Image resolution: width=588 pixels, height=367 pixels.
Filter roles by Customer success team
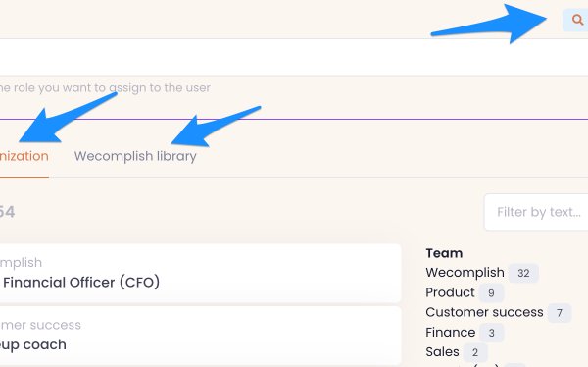pos(484,312)
